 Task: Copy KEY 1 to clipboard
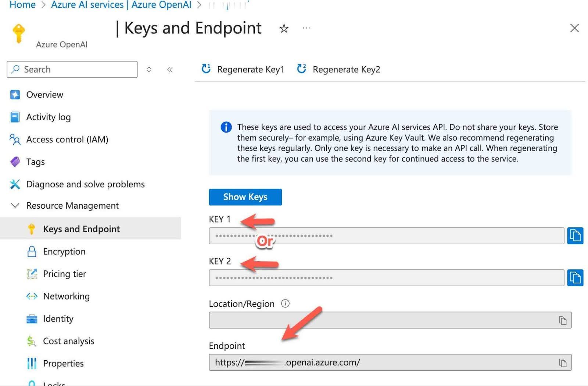[575, 236]
